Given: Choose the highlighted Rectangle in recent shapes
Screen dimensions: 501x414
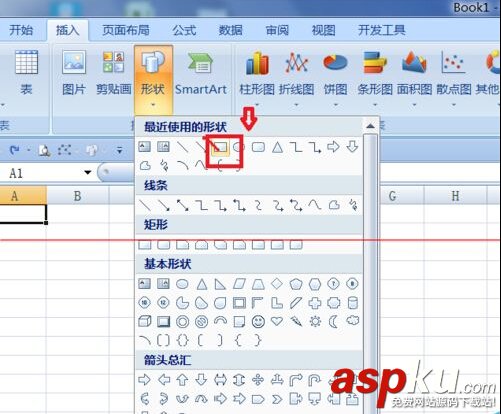Looking at the screenshot, I should (x=220, y=147).
